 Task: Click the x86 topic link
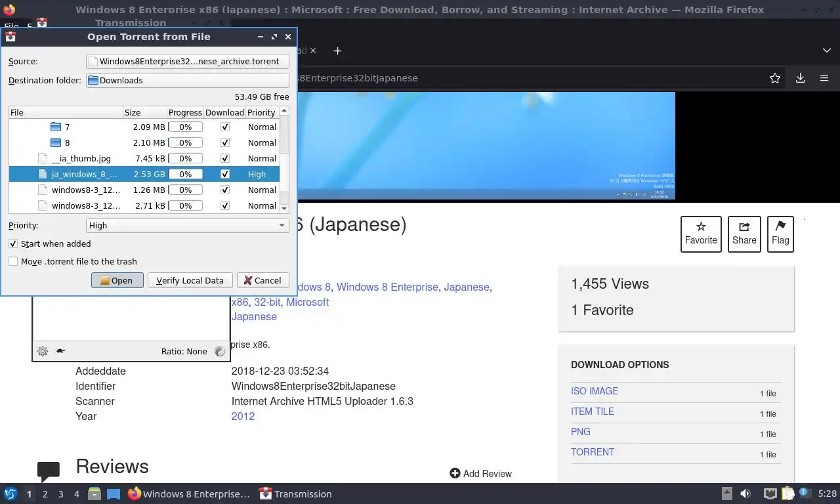click(240, 302)
